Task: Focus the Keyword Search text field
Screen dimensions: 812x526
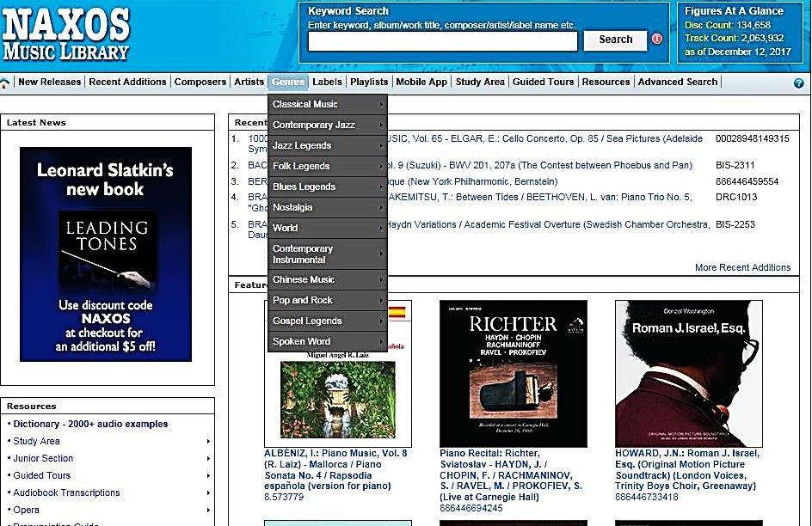Action: click(x=443, y=41)
